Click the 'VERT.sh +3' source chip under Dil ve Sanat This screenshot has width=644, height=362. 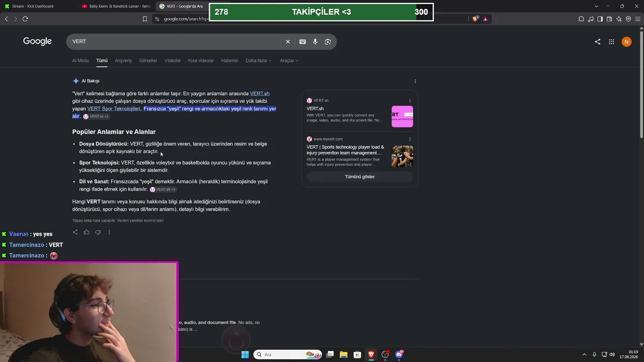coord(163,190)
